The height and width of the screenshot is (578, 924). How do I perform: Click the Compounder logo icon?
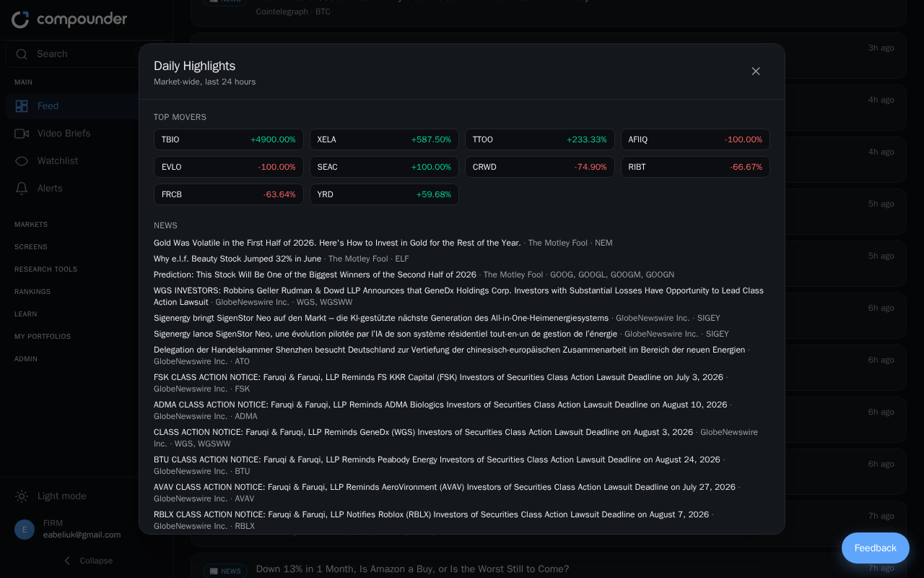(x=20, y=20)
